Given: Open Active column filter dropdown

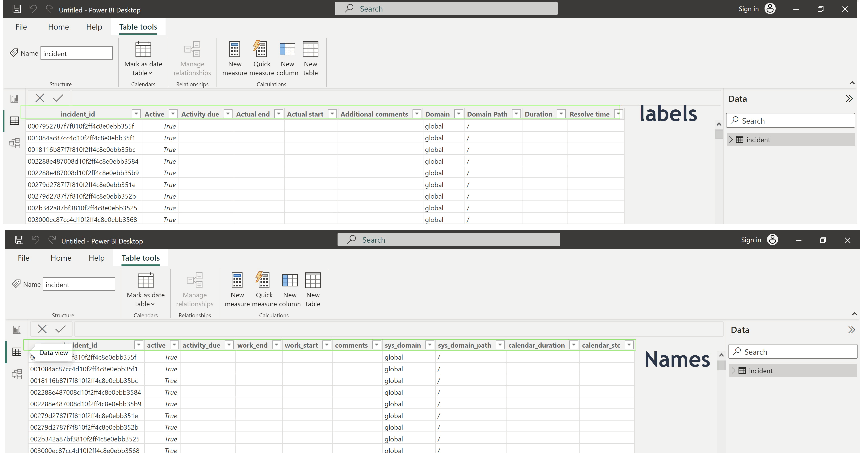Looking at the screenshot, I should point(173,114).
